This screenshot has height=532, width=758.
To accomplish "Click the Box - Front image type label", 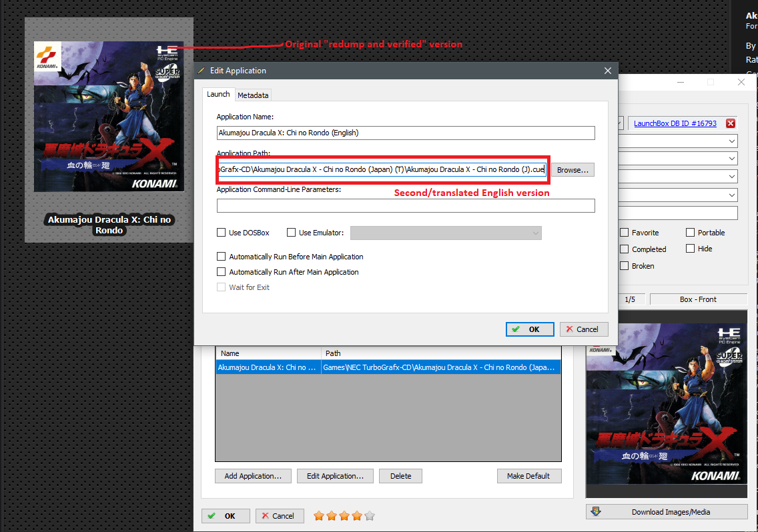I will coord(698,299).
